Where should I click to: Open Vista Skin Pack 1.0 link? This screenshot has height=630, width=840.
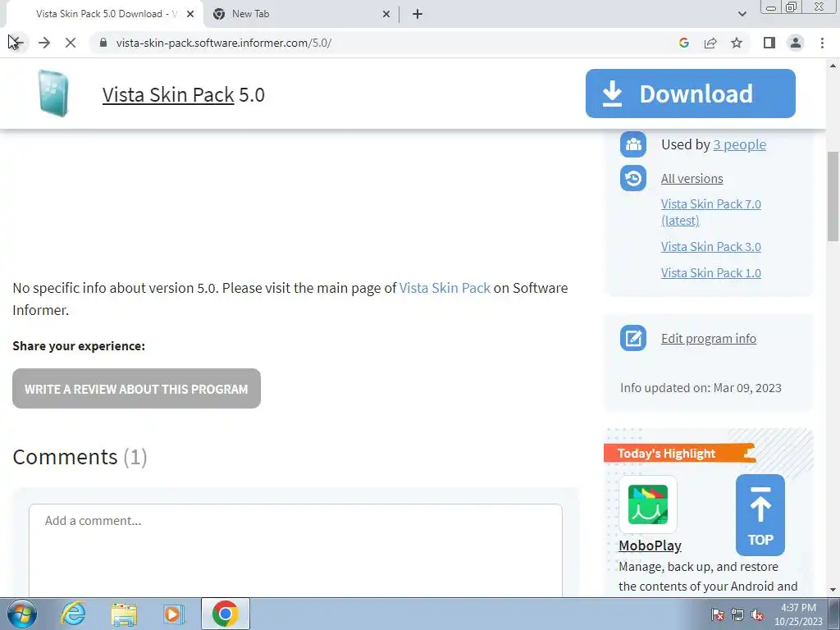click(711, 272)
